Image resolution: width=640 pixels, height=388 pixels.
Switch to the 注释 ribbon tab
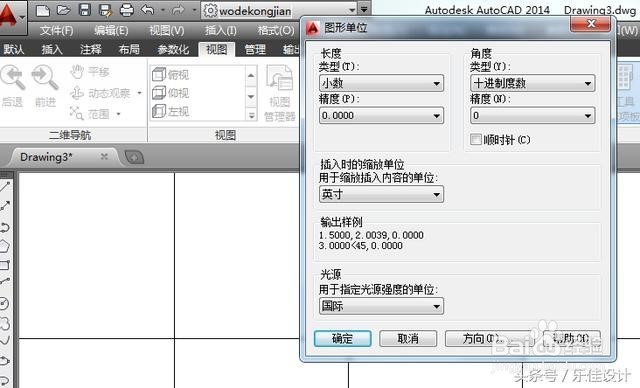point(91,49)
